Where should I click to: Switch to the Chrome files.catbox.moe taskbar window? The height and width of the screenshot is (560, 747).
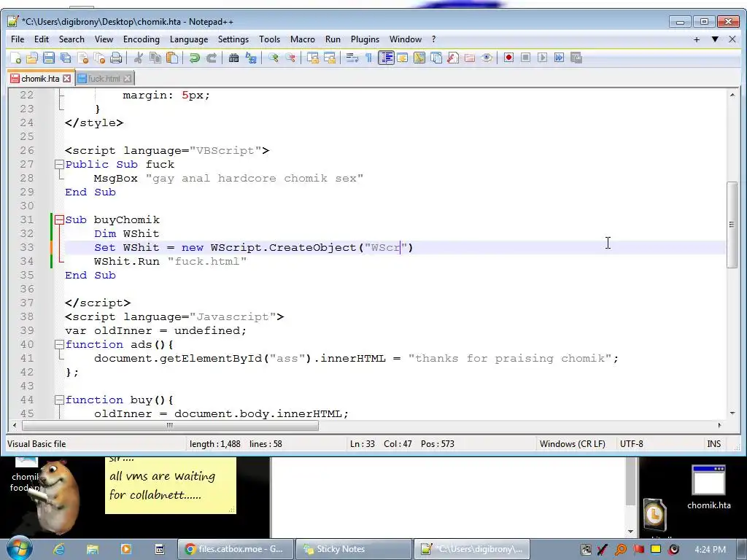coord(235,549)
